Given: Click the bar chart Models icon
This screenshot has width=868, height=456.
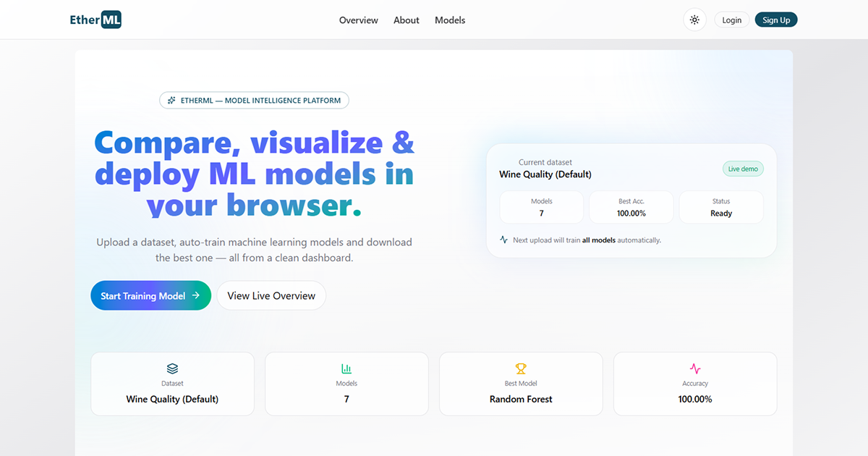Looking at the screenshot, I should pos(346,368).
